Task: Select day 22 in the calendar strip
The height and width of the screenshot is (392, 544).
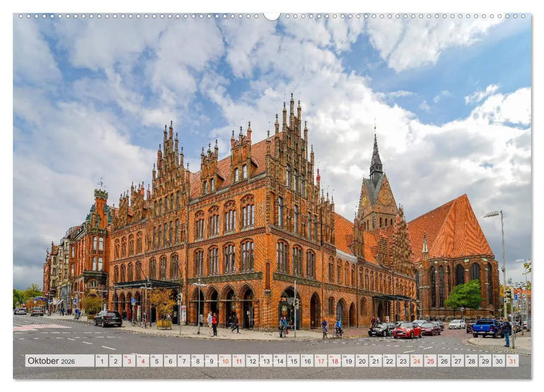Action: click(x=389, y=361)
